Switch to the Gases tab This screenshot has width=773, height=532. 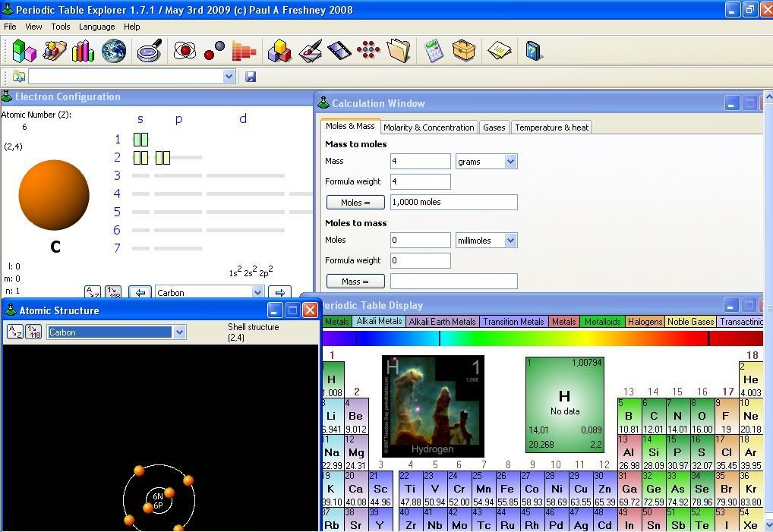click(x=494, y=127)
